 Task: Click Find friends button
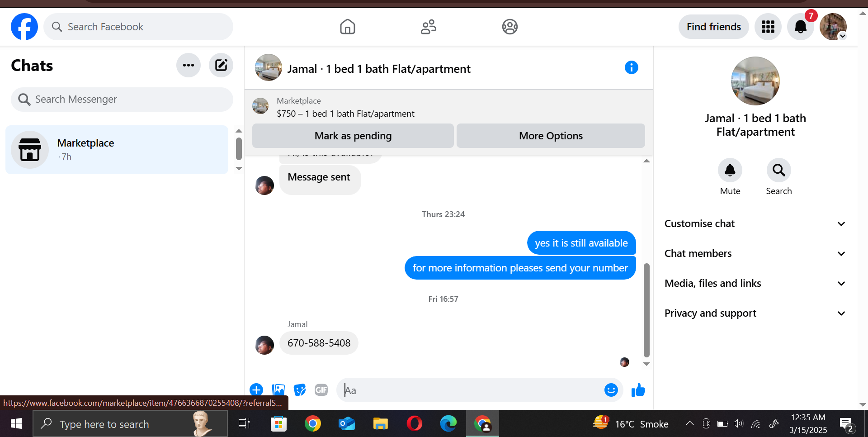(713, 27)
